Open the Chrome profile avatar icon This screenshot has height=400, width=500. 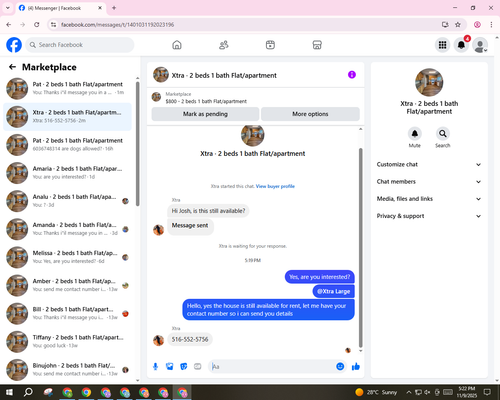[477, 25]
